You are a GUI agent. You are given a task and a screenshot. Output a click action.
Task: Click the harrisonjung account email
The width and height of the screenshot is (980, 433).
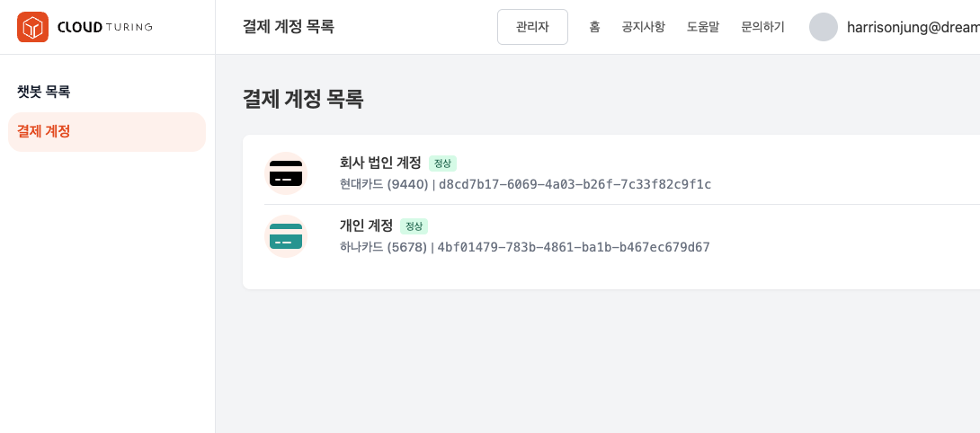(x=913, y=27)
